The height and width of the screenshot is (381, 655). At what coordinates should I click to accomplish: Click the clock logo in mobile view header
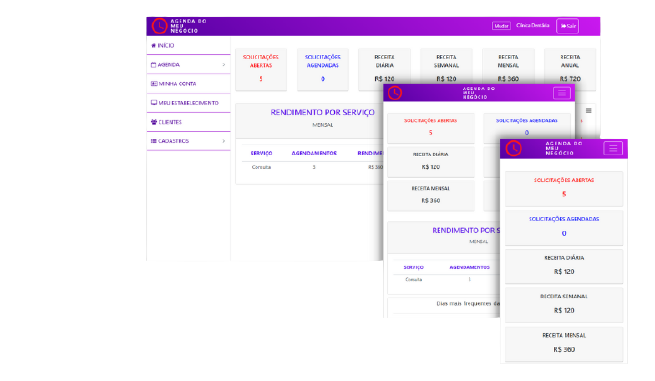(x=513, y=148)
